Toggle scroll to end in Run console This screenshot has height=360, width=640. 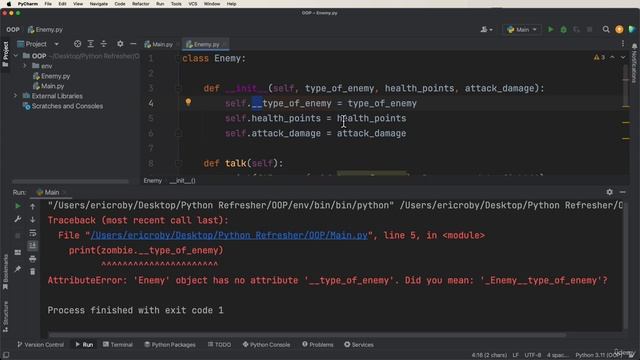tap(33, 245)
